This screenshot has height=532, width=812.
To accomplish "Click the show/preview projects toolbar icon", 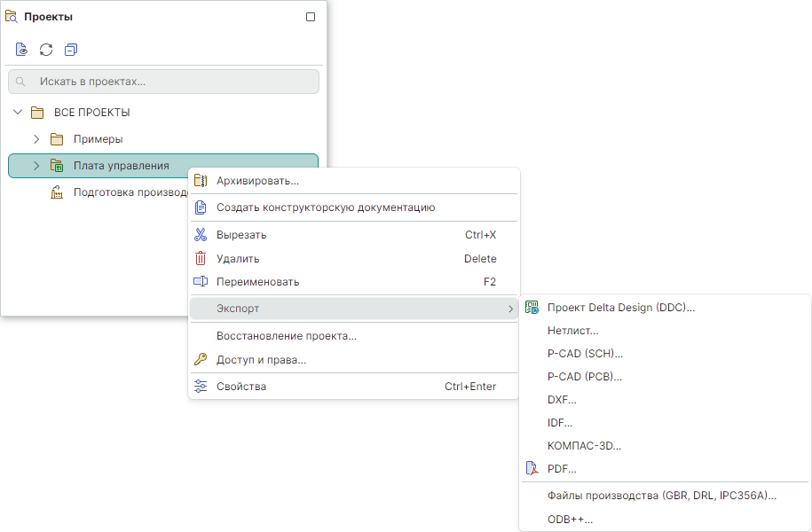I will tap(21, 50).
